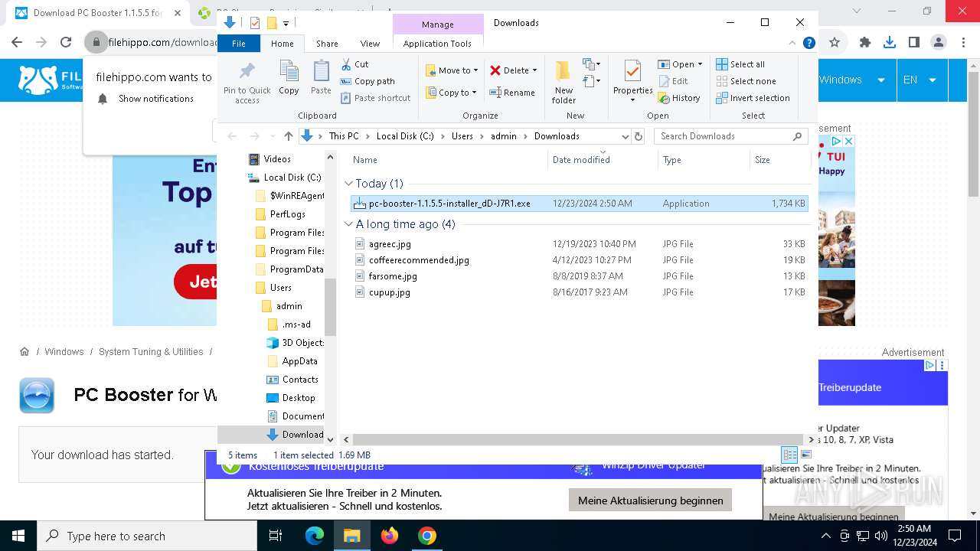980x551 pixels.
Task: Open address bar history dropdown
Action: [625, 136]
